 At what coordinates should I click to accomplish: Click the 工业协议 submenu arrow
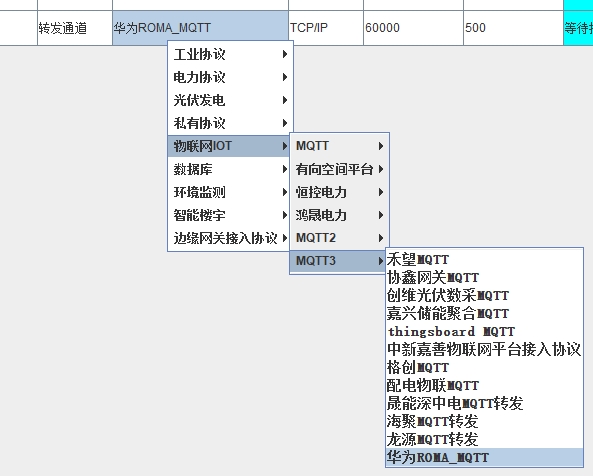(x=285, y=54)
